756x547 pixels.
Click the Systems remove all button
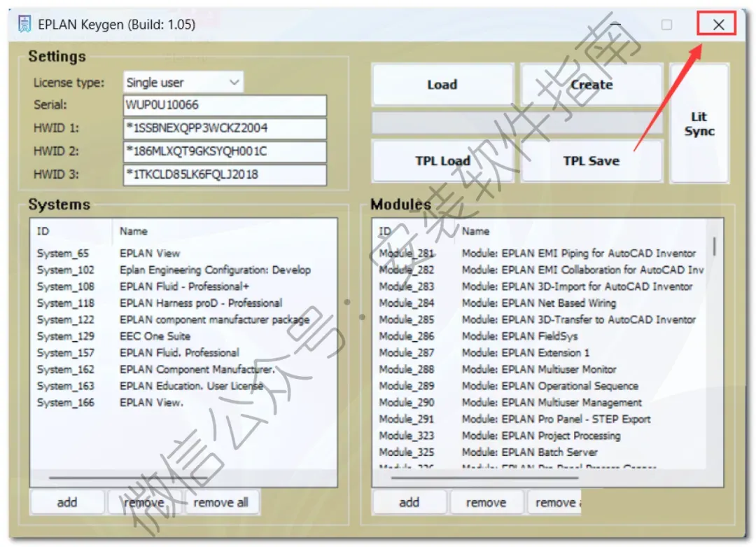(220, 503)
